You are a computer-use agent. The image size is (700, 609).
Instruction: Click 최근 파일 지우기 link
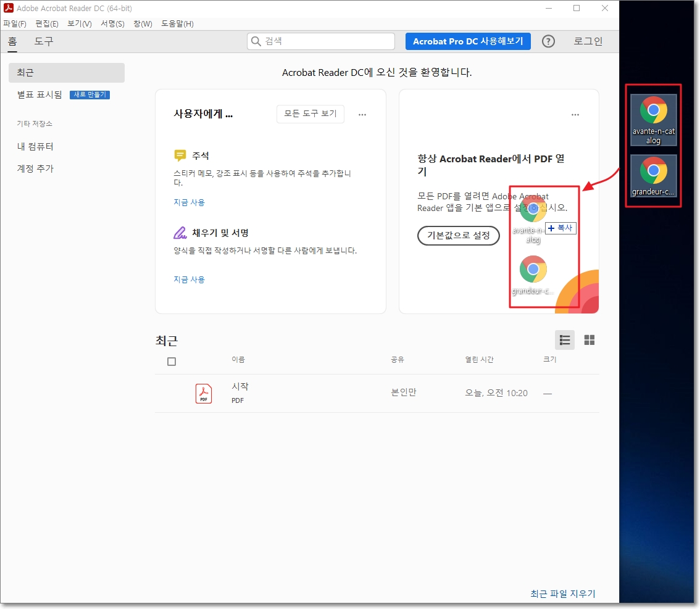point(563,594)
